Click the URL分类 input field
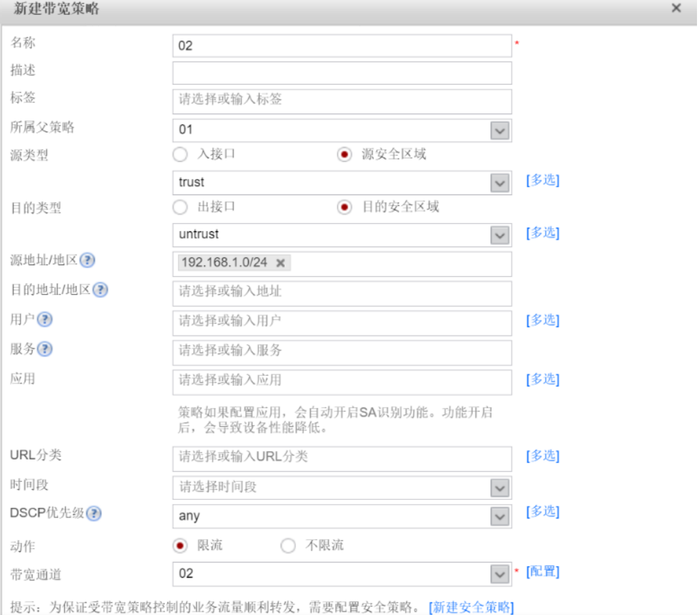700x615 pixels. pos(342,459)
